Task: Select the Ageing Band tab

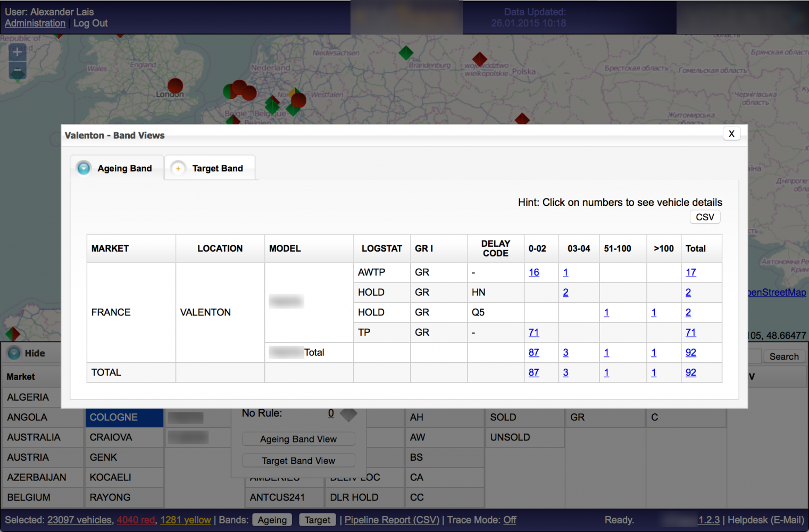Action: (x=117, y=168)
